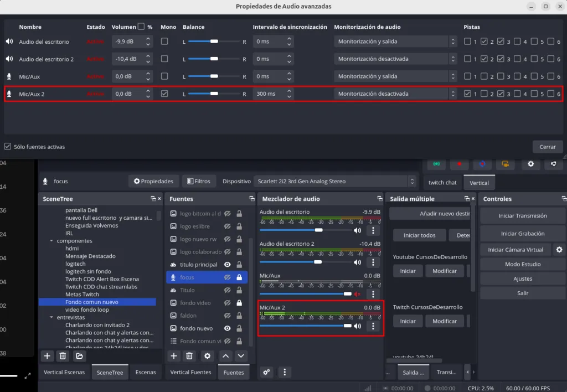Disable Sólo fuentes activas checkbox
Screen dimensions: 567x392
(x=7, y=147)
